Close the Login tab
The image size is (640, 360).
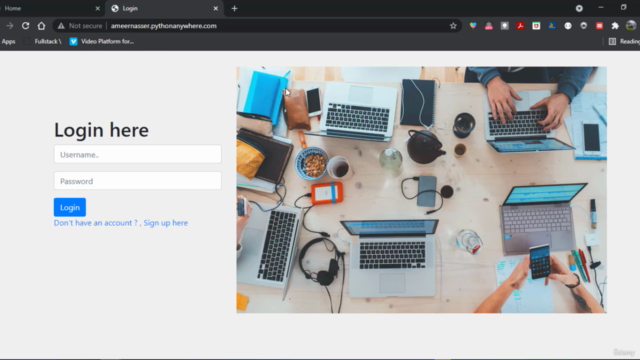click(216, 8)
